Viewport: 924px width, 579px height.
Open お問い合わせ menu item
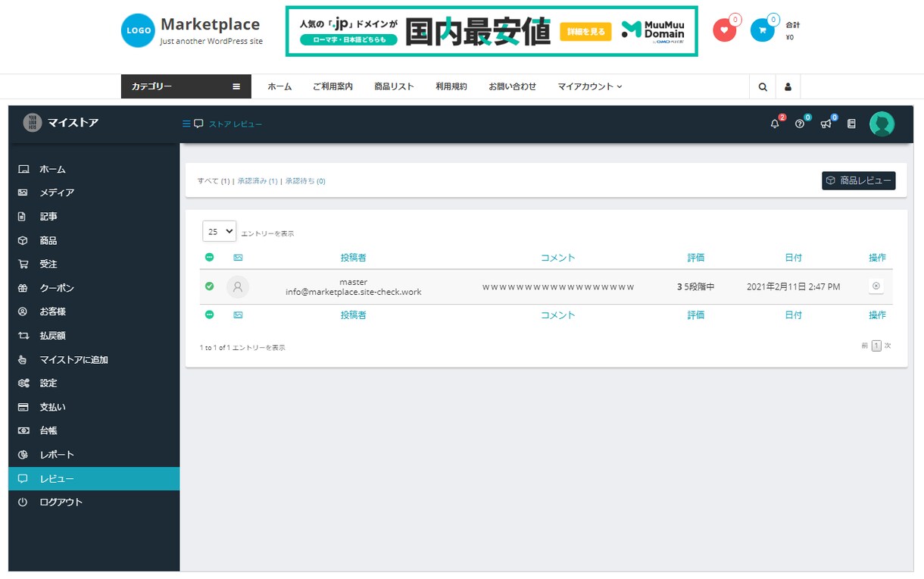512,86
